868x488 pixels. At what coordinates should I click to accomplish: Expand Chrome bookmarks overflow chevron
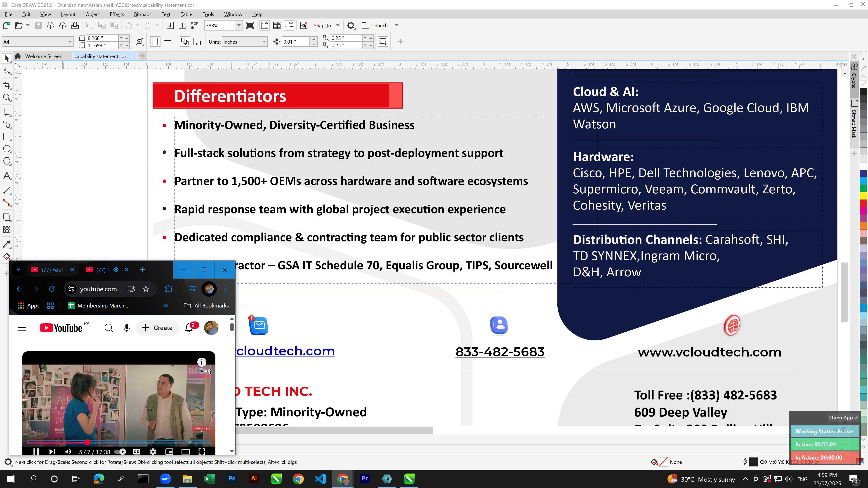[165, 305]
